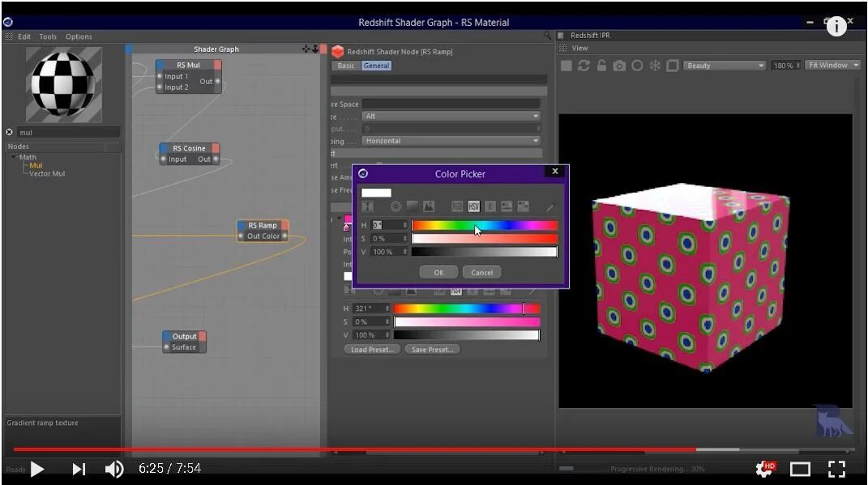Viewport: 868px width, 485px height.
Task: Click the Shader Graph down-arrow navigate icon
Action: pyautogui.click(x=315, y=49)
